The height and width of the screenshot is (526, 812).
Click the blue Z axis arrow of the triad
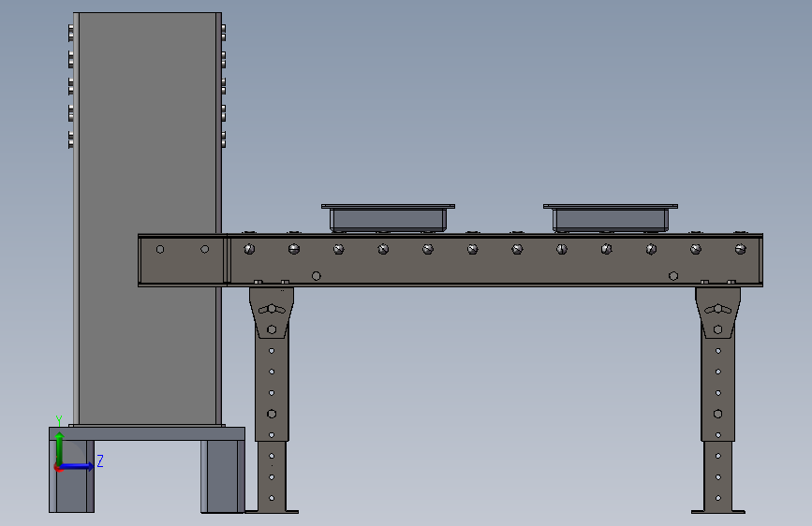pos(77,466)
